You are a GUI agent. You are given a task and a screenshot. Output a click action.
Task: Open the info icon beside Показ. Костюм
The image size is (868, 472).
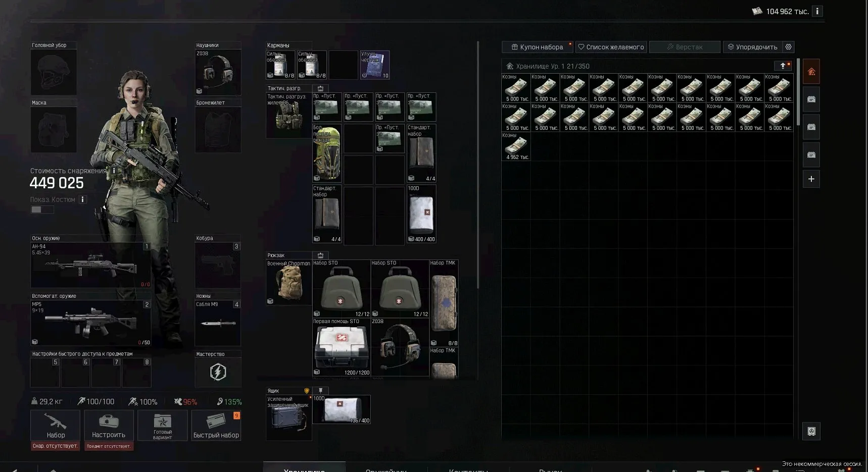(82, 199)
